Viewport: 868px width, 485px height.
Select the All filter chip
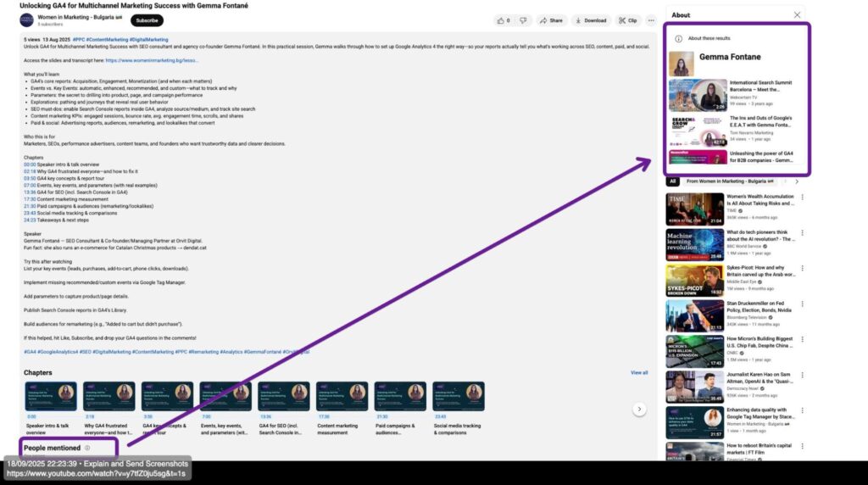[673, 181]
